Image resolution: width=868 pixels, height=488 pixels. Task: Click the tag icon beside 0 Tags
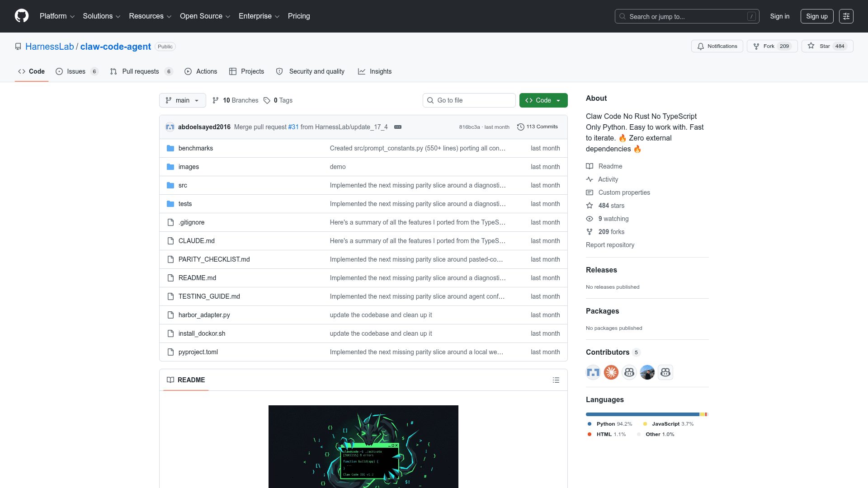pos(267,100)
